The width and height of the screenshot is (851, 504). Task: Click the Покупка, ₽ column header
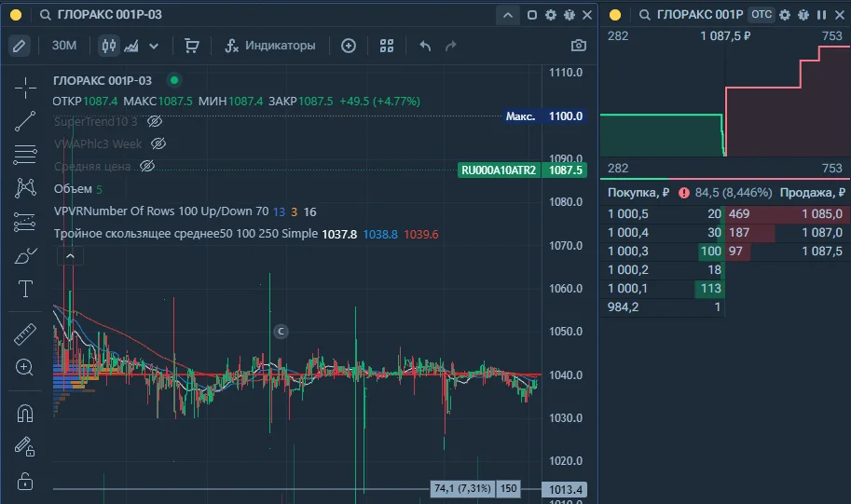(638, 193)
